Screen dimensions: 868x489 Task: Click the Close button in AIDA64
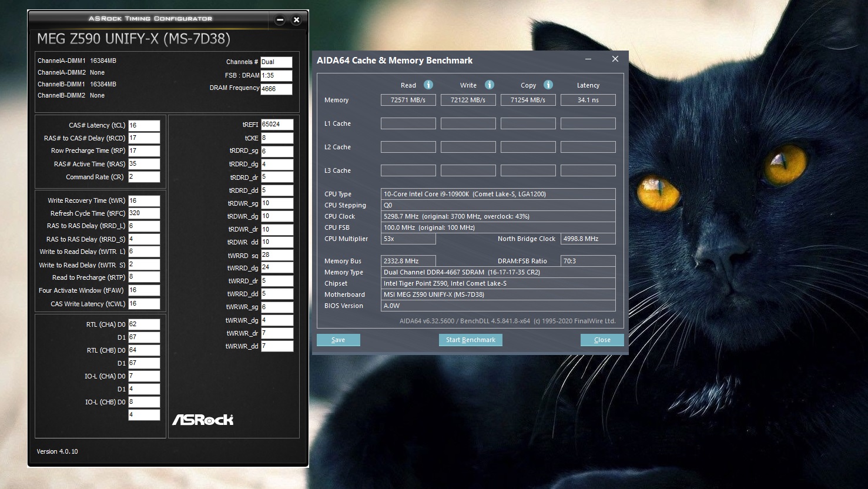point(602,340)
